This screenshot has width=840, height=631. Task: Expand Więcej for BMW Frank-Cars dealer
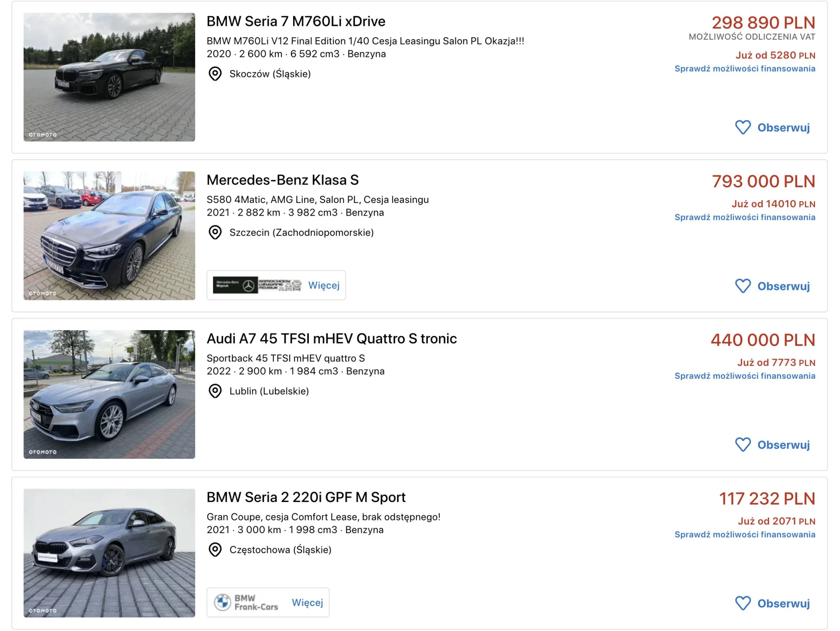coord(308,603)
